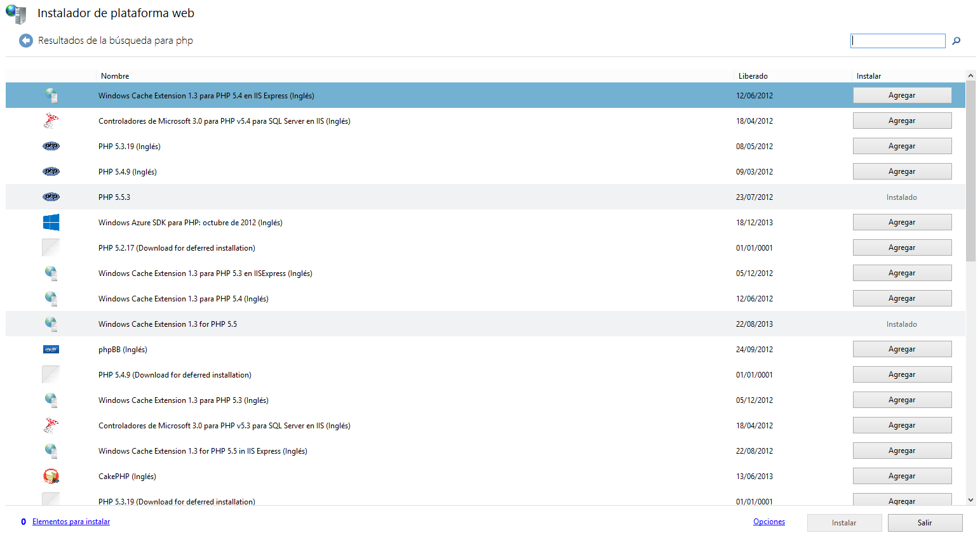
Task: Click icon of Windows Cache Extension PHP 5.4 IIS Express
Action: [x=51, y=95]
